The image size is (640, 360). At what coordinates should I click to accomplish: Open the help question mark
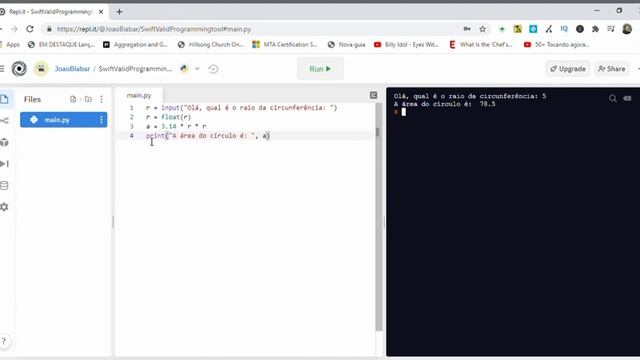pos(4,341)
